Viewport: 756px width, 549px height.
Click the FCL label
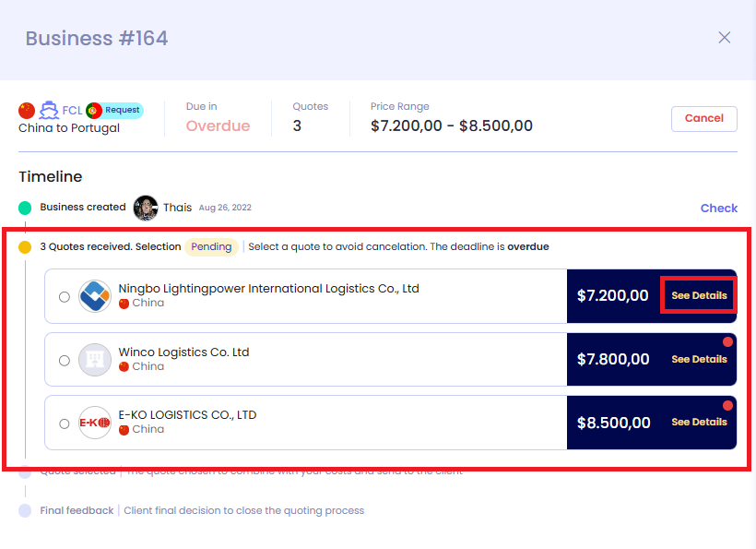(x=72, y=111)
